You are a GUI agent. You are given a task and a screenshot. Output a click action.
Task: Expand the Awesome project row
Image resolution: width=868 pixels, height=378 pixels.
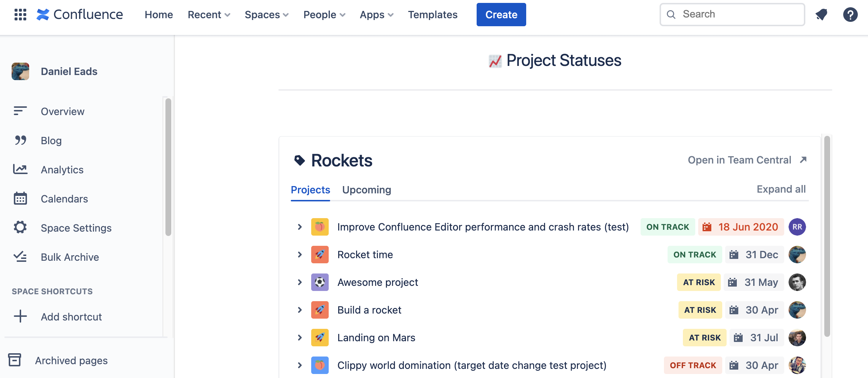click(x=300, y=282)
